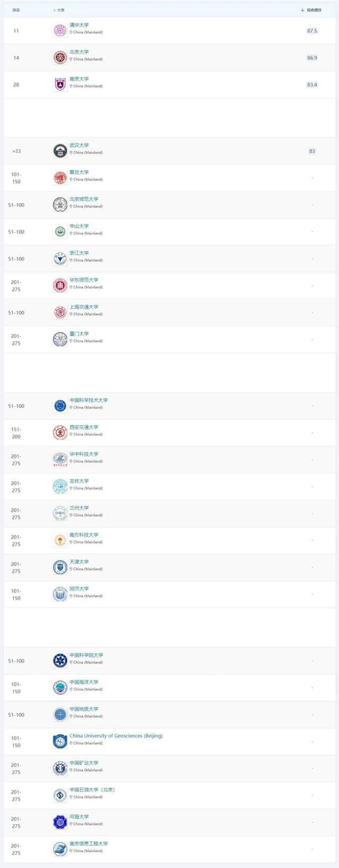This screenshot has width=339, height=868.
Task: Open the 同济大学 link
Action: coord(79,589)
